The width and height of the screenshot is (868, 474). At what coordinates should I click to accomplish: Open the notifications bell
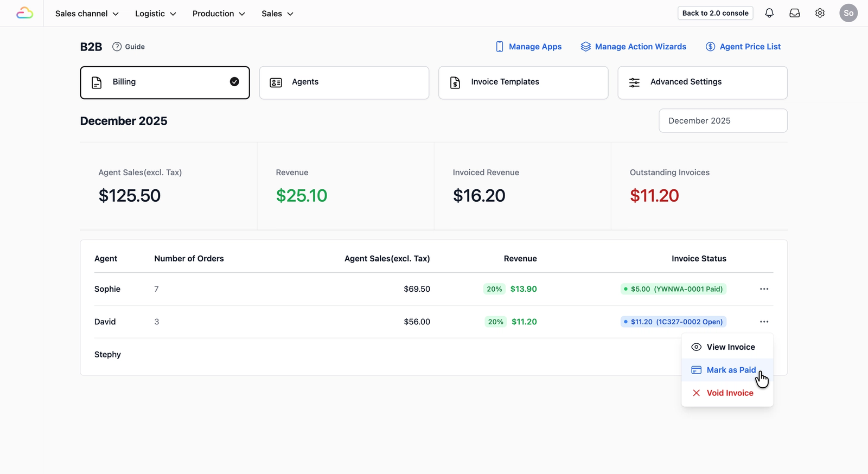(769, 13)
